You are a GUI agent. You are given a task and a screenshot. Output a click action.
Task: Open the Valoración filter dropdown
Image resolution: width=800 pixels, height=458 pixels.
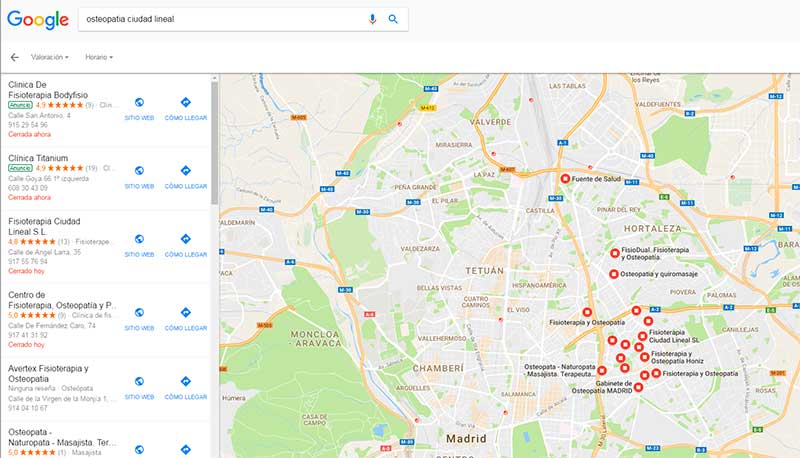click(x=49, y=57)
